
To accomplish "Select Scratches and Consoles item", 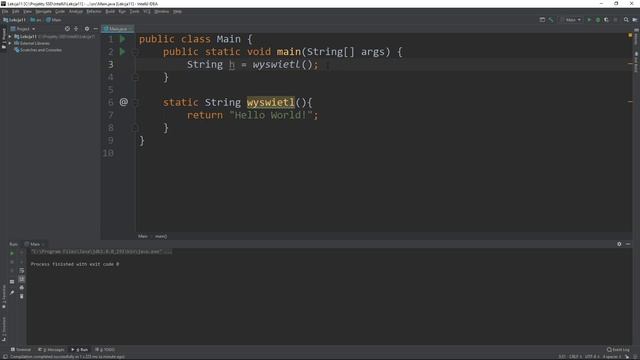I will click(38, 50).
